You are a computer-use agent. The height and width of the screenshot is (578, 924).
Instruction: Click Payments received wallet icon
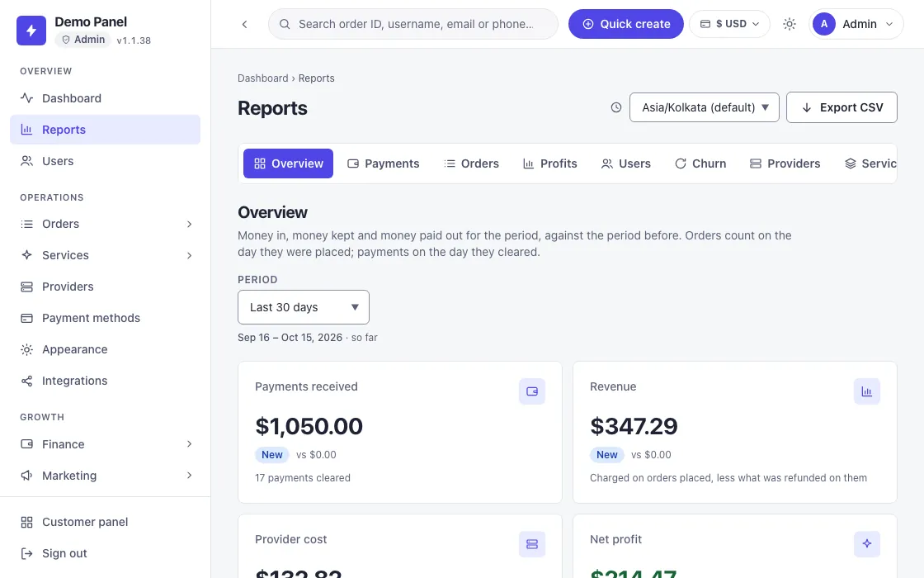532,391
